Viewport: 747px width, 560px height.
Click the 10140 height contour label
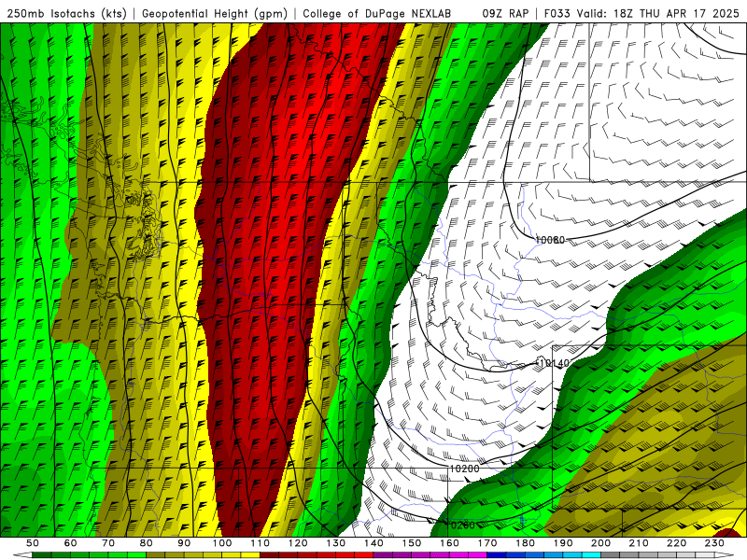click(x=555, y=363)
